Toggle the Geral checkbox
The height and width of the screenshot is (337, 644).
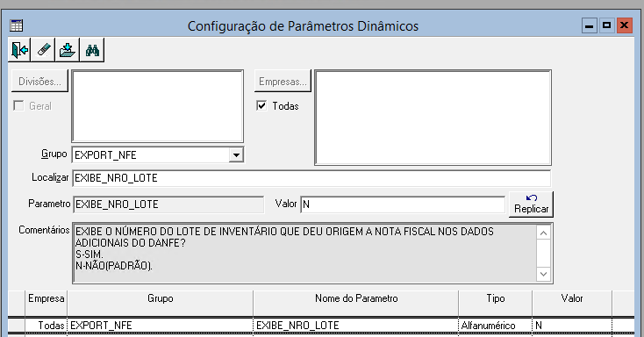point(18,105)
